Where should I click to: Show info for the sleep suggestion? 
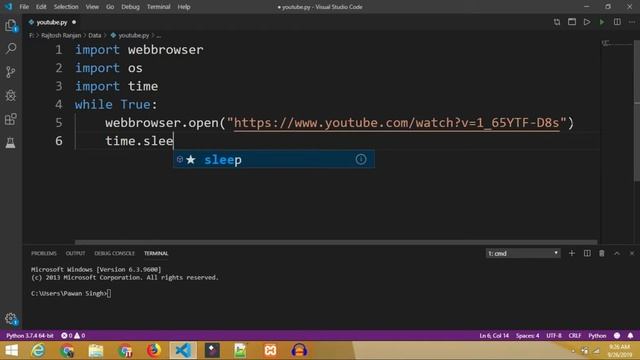tap(361, 159)
